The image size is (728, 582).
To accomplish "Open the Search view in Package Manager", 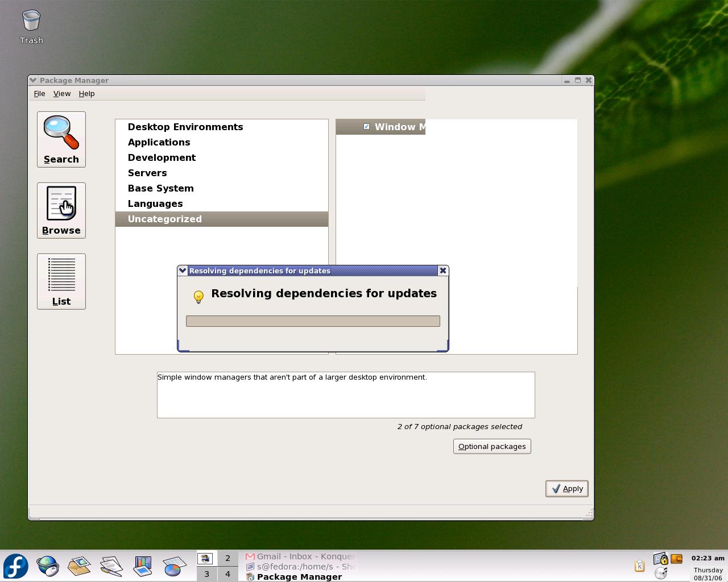I will (61, 139).
